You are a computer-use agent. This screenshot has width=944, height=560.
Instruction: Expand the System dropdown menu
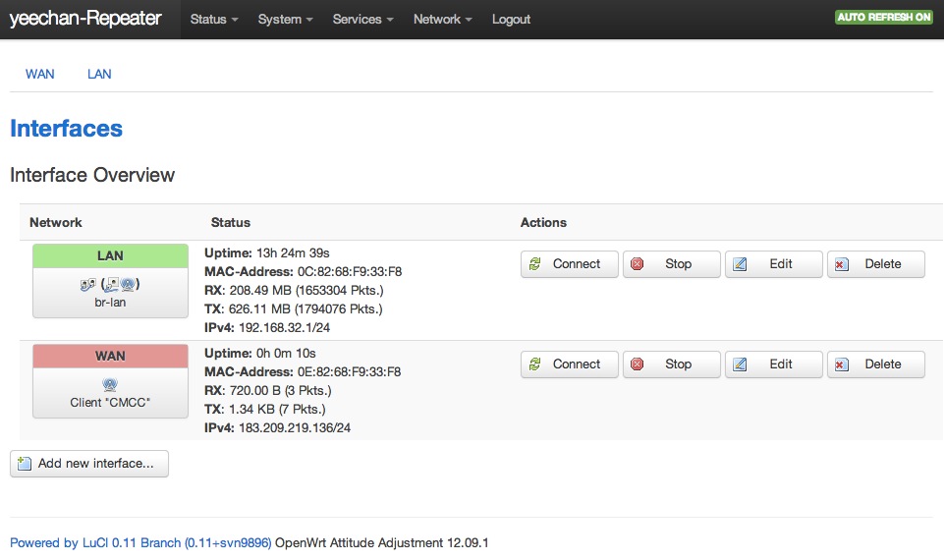point(285,20)
